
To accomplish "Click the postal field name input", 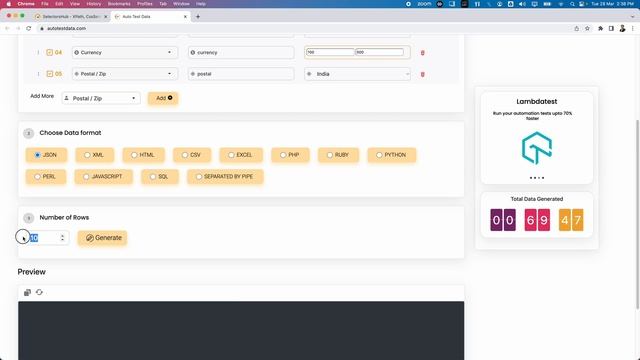I will pos(241,74).
